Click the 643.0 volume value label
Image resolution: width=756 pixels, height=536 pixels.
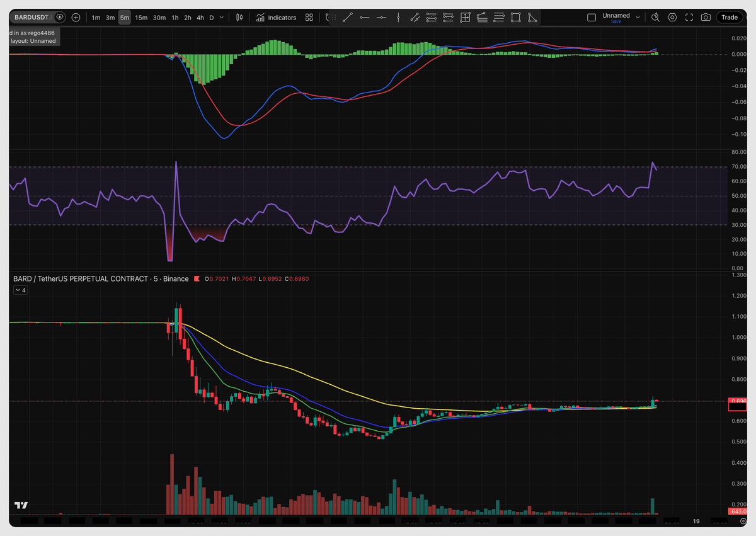pos(738,511)
